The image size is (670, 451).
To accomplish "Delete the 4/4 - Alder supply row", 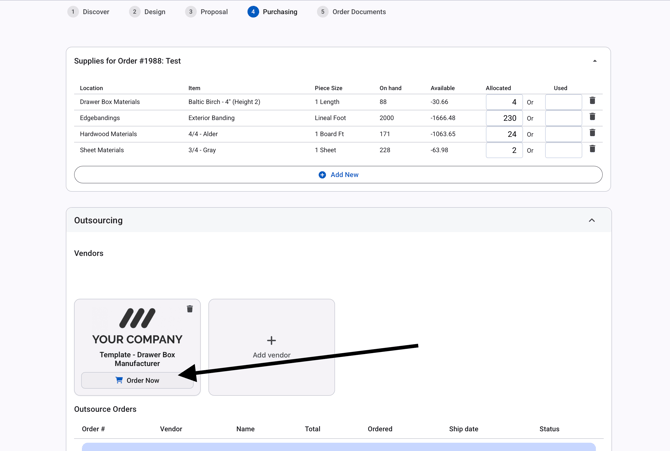I will pyautogui.click(x=592, y=133).
